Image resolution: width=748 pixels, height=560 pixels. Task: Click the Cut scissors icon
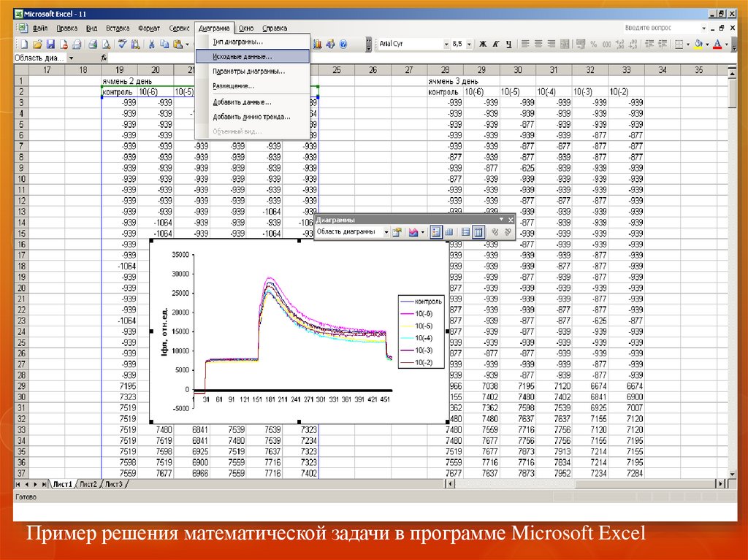pyautogui.click(x=151, y=45)
